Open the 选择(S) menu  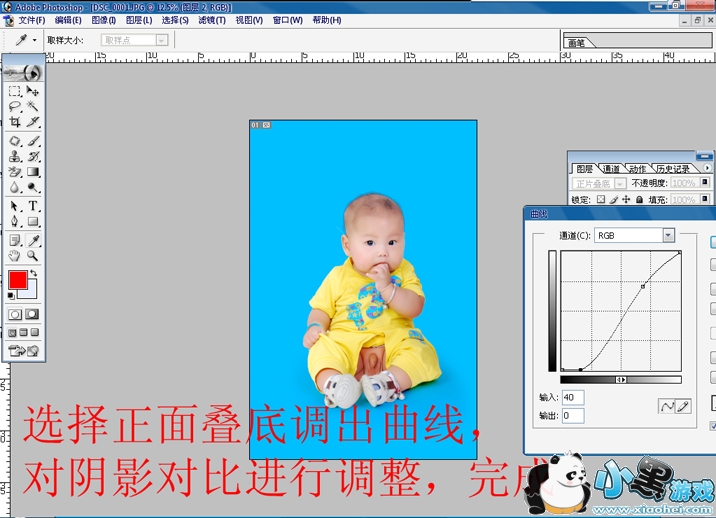175,20
